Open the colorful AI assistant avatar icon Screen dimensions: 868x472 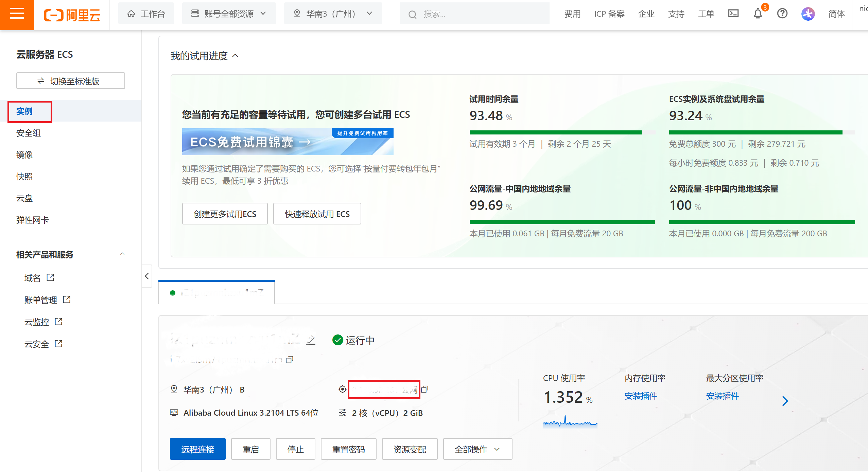pyautogui.click(x=808, y=14)
